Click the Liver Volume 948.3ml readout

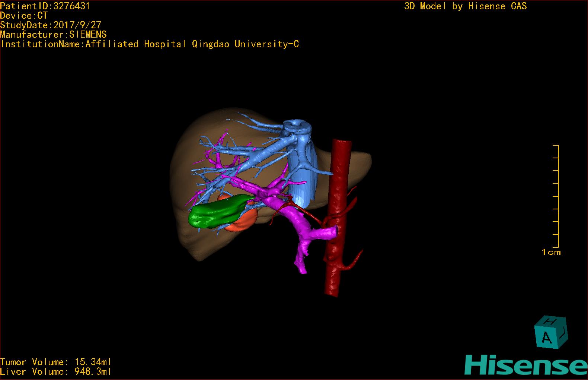(55, 371)
